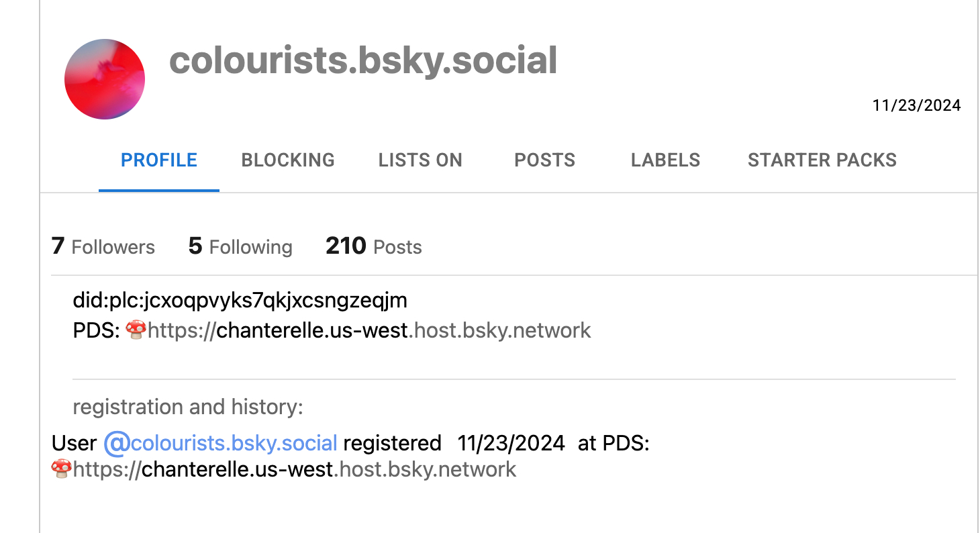
Task: Click the mushroom icon in registration history
Action: click(61, 468)
